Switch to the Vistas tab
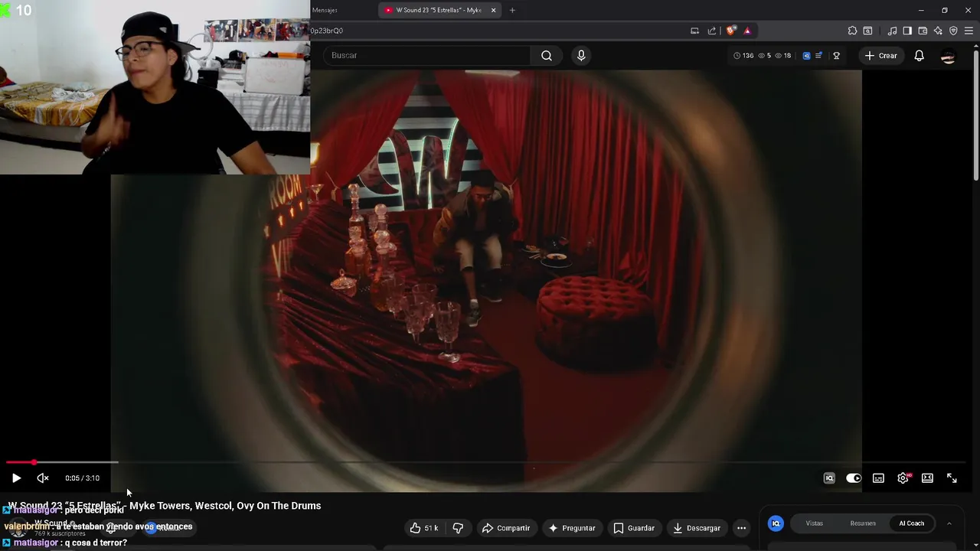Viewport: 980px width, 551px height. 814,523
